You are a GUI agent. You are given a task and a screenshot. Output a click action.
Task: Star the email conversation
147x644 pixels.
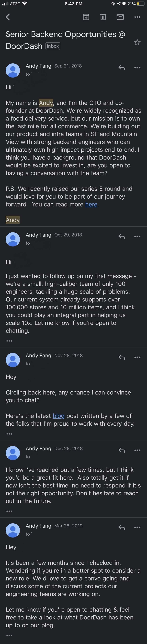pos(137,42)
